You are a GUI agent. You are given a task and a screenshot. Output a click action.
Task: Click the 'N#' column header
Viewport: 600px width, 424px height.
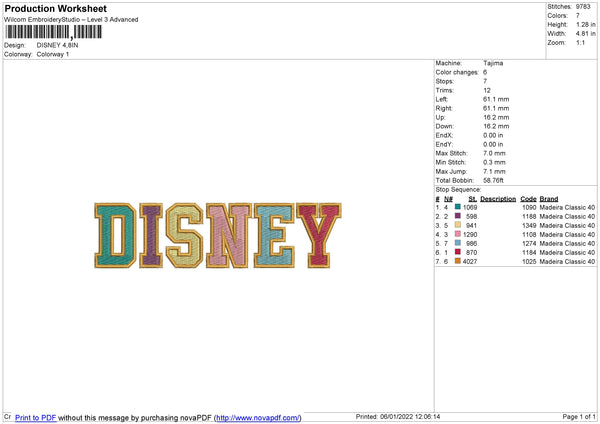click(x=448, y=199)
